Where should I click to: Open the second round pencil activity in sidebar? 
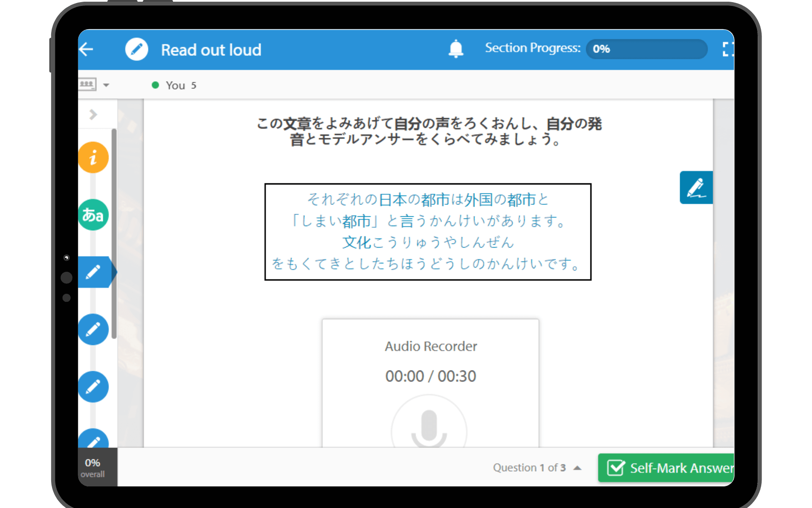pos(93,329)
